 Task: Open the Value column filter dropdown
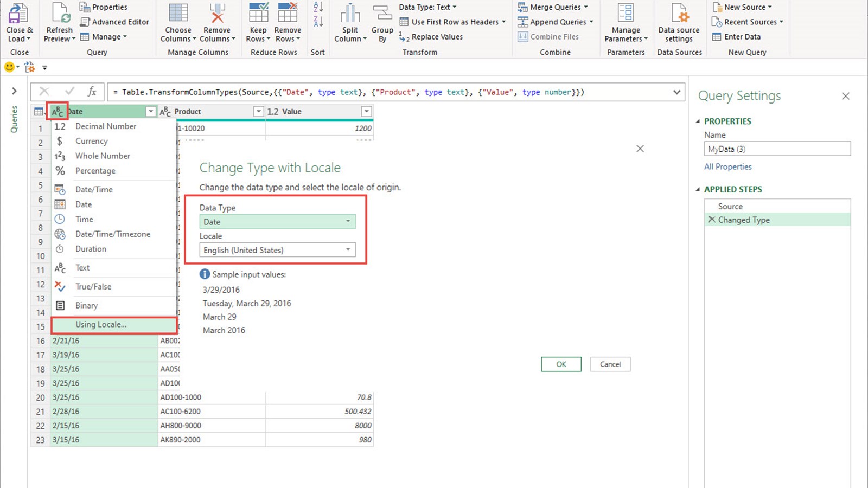click(367, 112)
